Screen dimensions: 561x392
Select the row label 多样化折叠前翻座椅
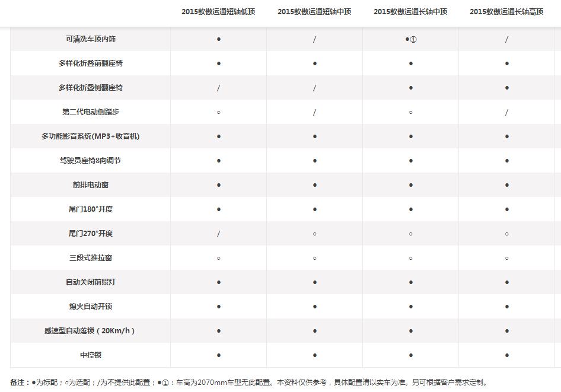click(91, 63)
